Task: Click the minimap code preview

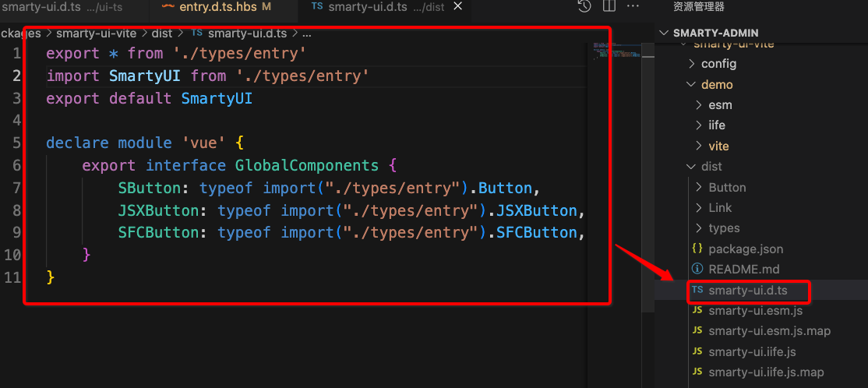Action: tap(616, 52)
